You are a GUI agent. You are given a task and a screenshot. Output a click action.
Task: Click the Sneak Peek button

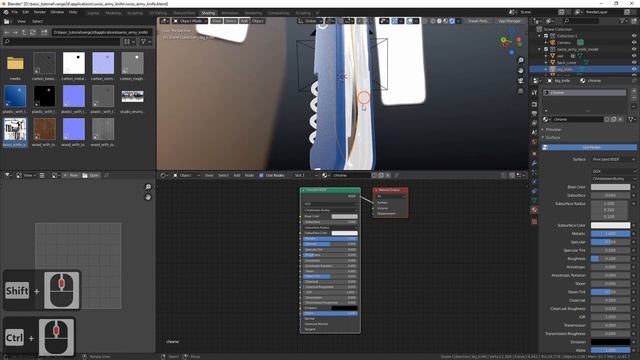click(478, 21)
